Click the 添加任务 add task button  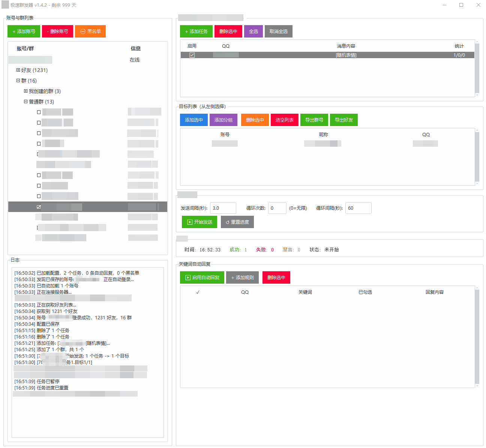(196, 32)
